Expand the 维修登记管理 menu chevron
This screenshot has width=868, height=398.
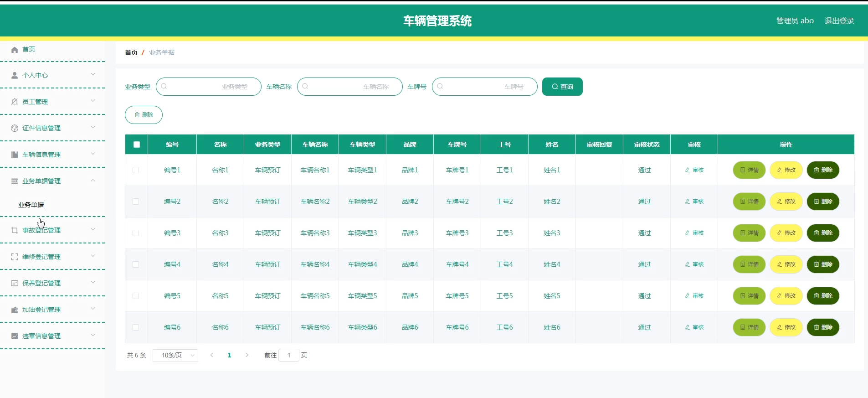[93, 256]
